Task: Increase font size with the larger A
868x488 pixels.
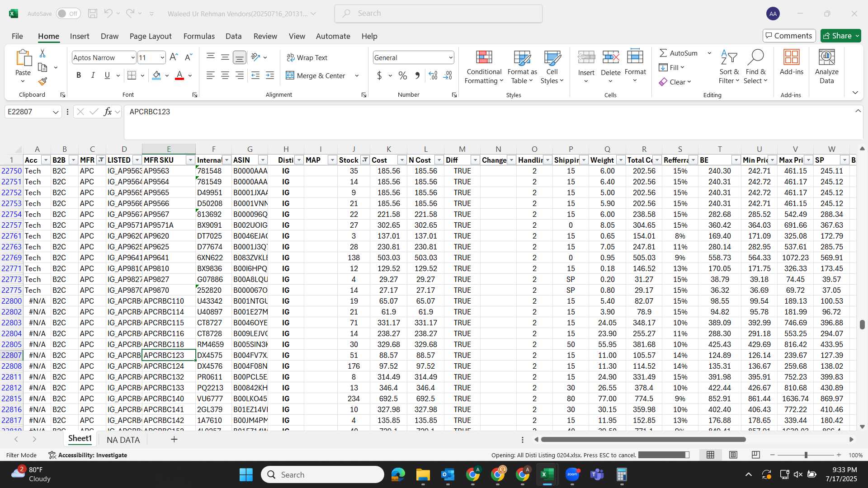Action: (x=174, y=57)
